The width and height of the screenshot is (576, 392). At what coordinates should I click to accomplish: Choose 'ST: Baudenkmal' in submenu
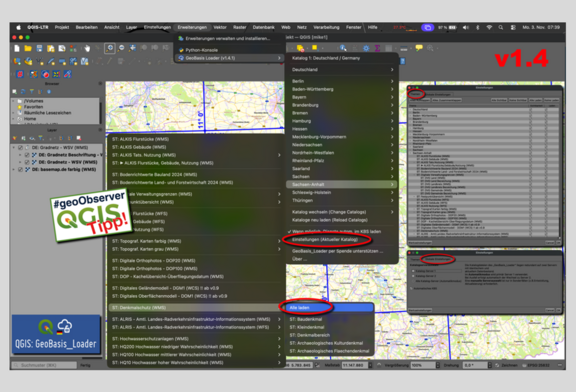(329, 319)
